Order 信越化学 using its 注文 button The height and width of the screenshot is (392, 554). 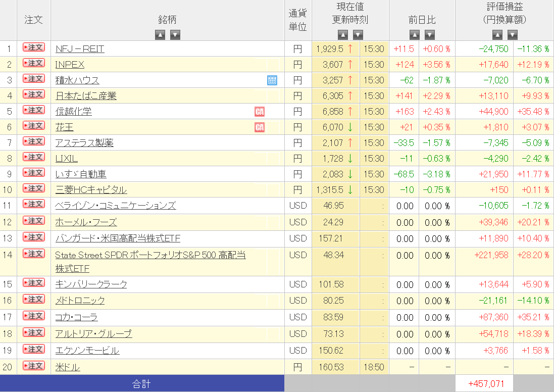(34, 110)
